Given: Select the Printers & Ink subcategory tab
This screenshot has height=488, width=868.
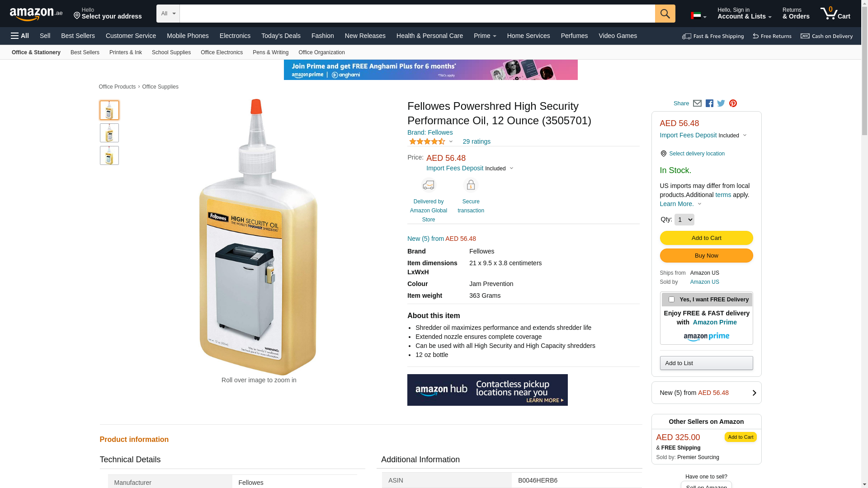Looking at the screenshot, I should click(125, 52).
